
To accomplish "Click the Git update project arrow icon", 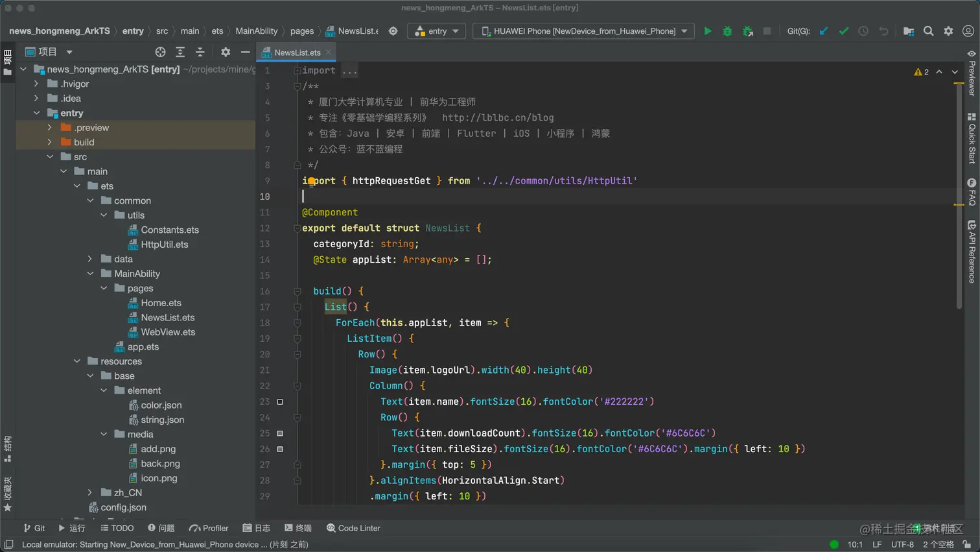I will 824,31.
